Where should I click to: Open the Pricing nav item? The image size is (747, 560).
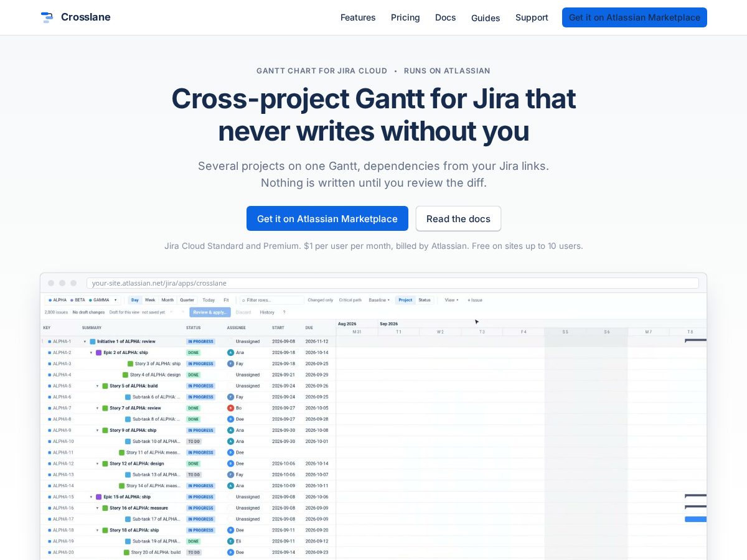405,17
